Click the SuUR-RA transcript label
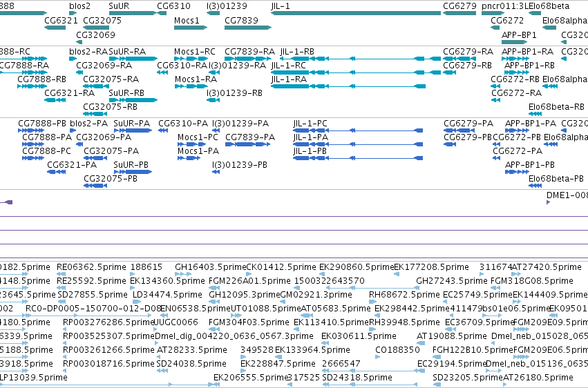This screenshot has height=388, width=588. point(127,51)
